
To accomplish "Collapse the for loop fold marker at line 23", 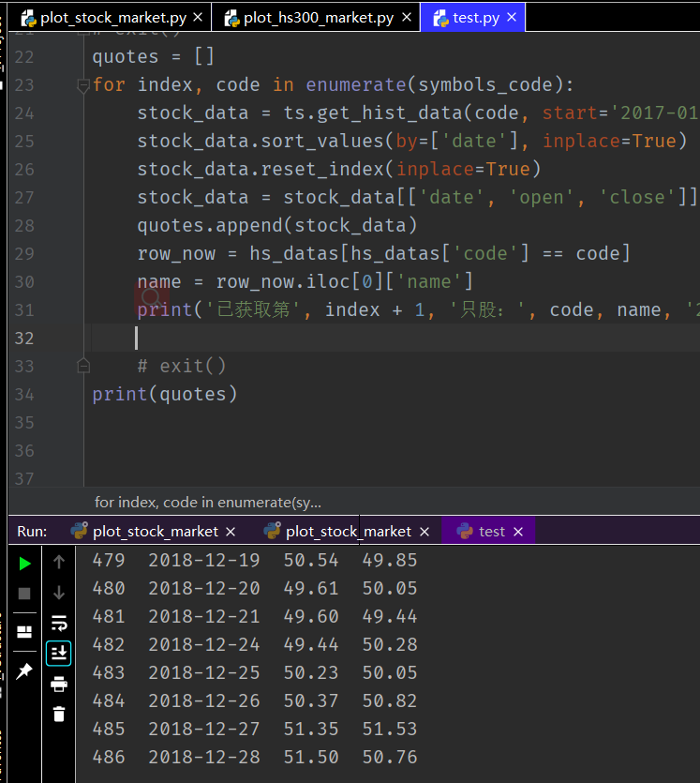I will (83, 86).
